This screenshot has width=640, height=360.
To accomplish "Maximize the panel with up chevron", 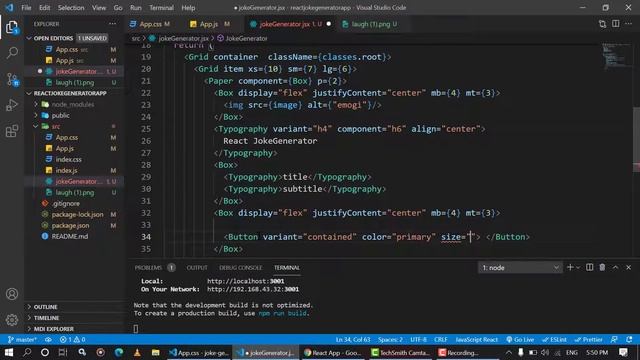I will coord(616,267).
